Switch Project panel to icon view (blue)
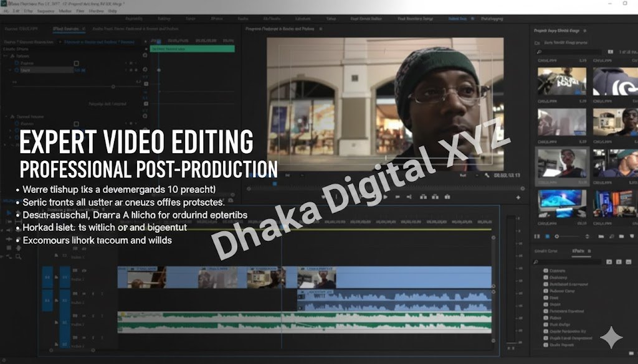This screenshot has height=364, width=638. tap(547, 236)
